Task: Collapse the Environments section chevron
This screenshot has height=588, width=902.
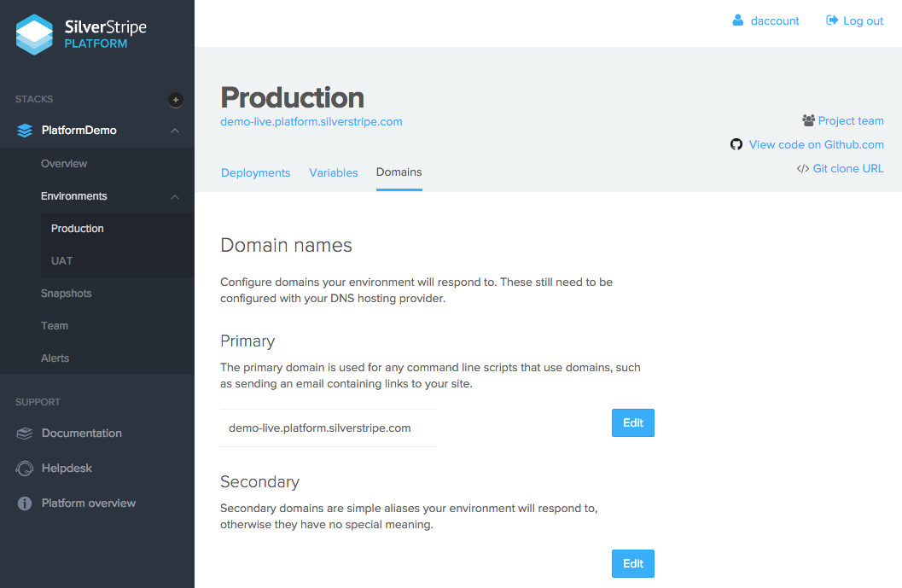Action: pyautogui.click(x=175, y=195)
